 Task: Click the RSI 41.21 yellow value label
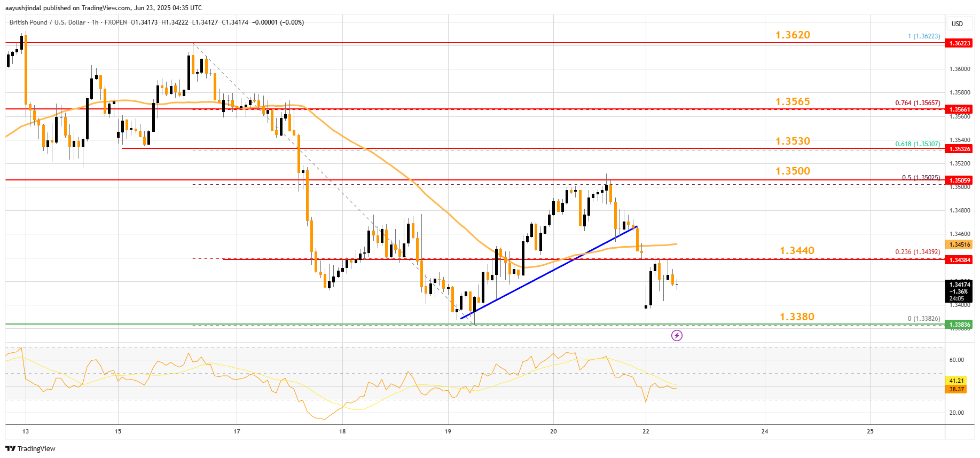click(x=957, y=381)
